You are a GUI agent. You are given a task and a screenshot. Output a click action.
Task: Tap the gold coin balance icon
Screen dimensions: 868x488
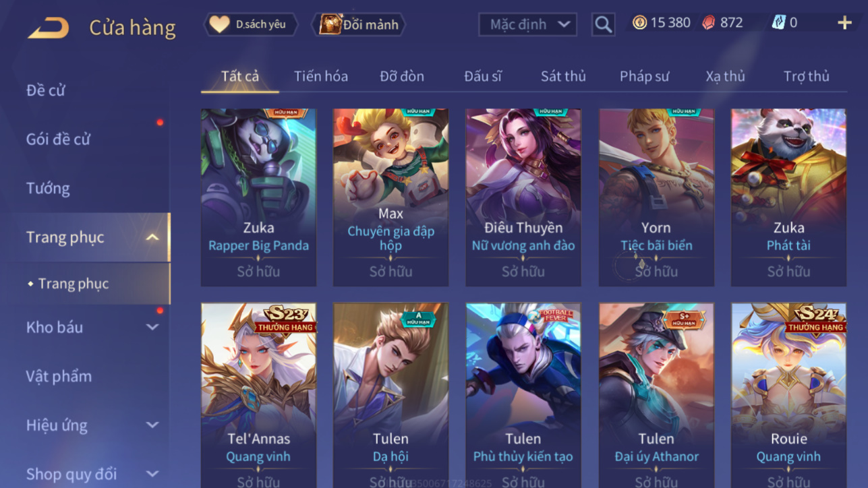pos(639,22)
